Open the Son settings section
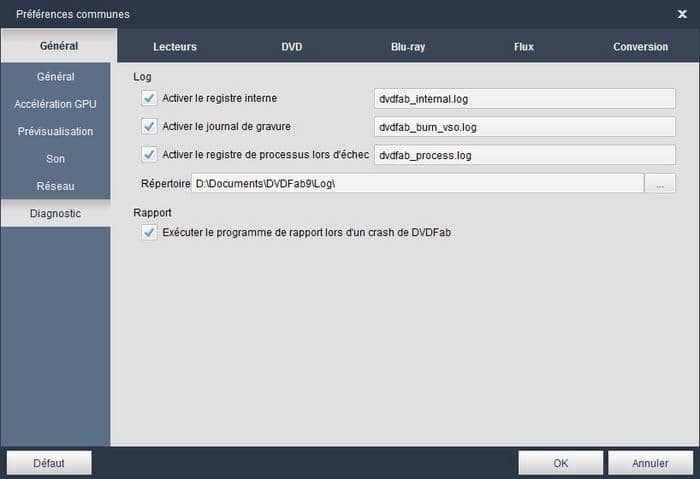 point(55,158)
